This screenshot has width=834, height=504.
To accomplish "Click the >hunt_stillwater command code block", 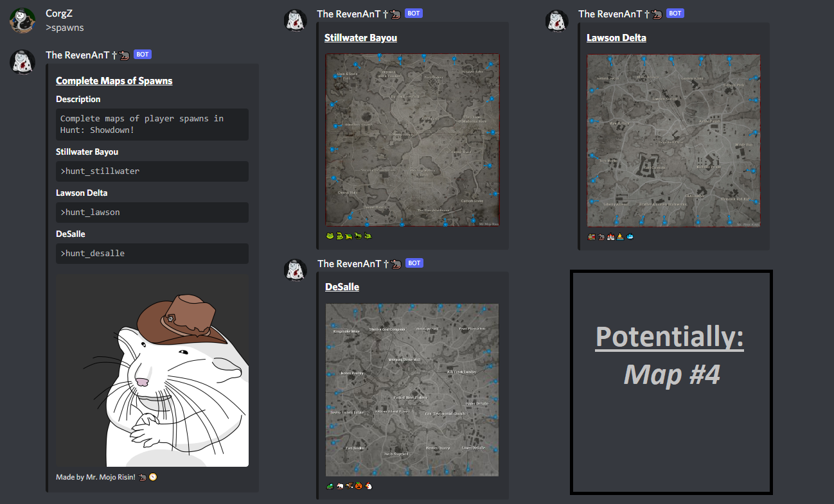I will (x=152, y=171).
